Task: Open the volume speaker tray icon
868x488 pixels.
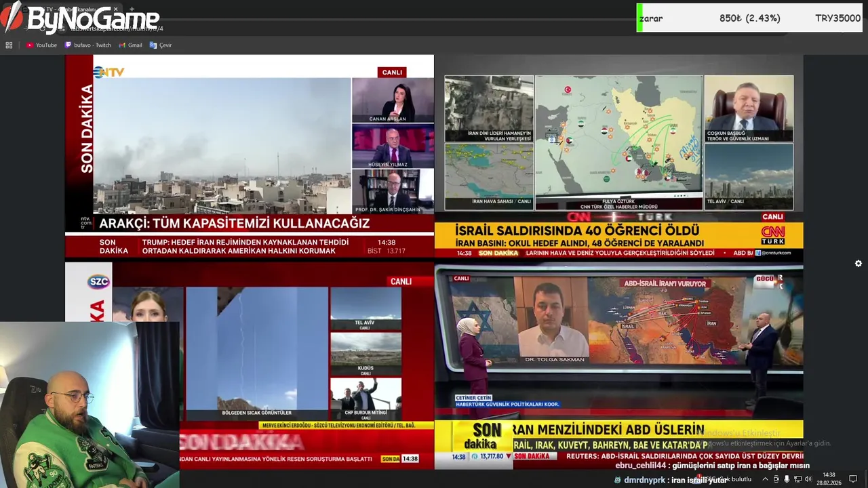Action: pos(808,479)
